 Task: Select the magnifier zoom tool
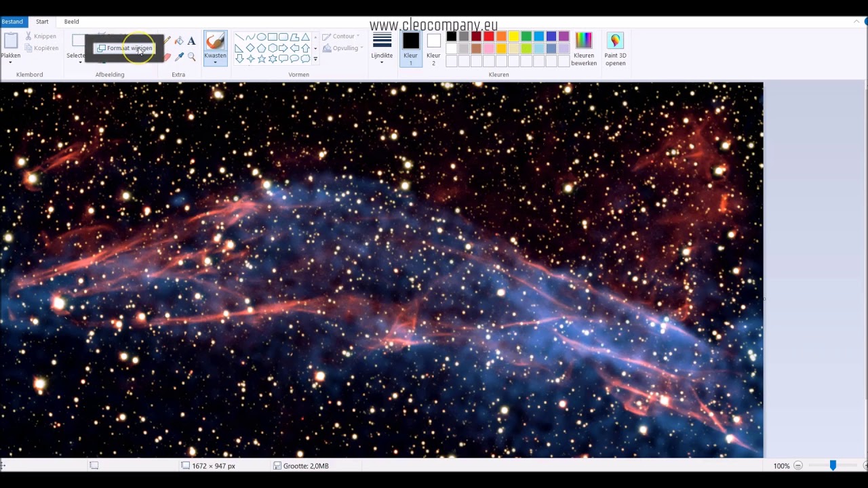point(191,57)
